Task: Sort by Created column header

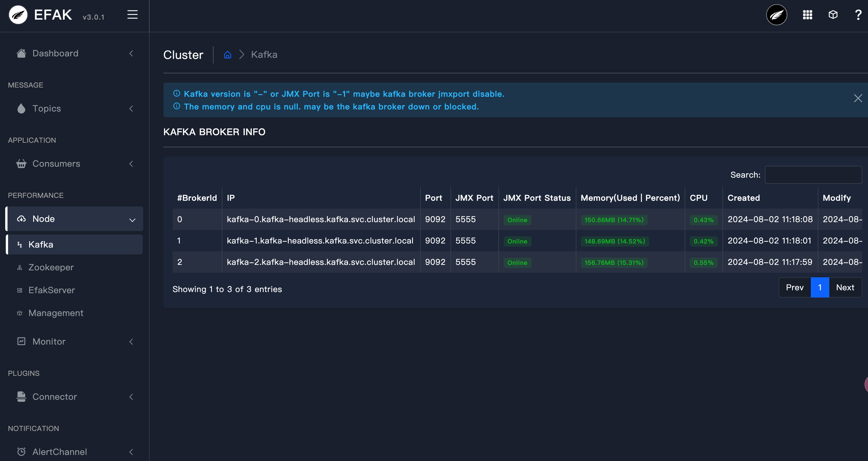Action: (770, 198)
